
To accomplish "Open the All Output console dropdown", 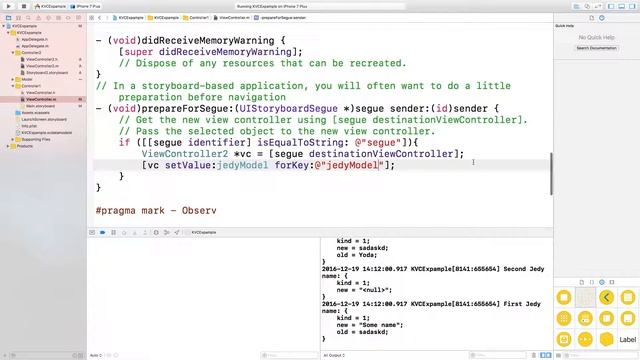I will point(334,356).
